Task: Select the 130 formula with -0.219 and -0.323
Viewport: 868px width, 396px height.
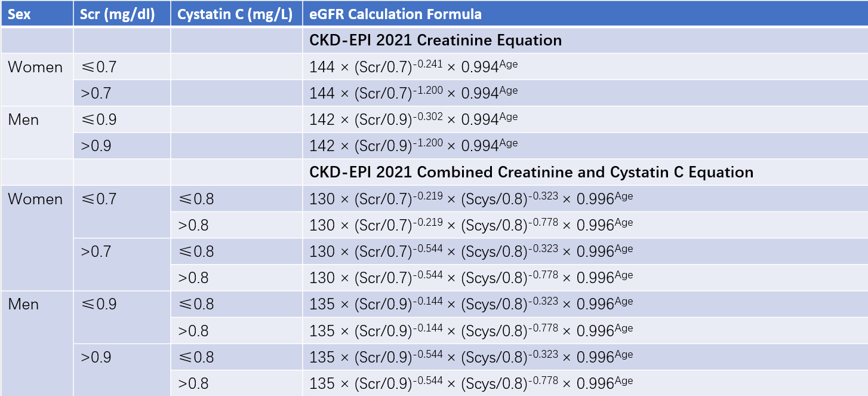Action: pyautogui.click(x=470, y=199)
